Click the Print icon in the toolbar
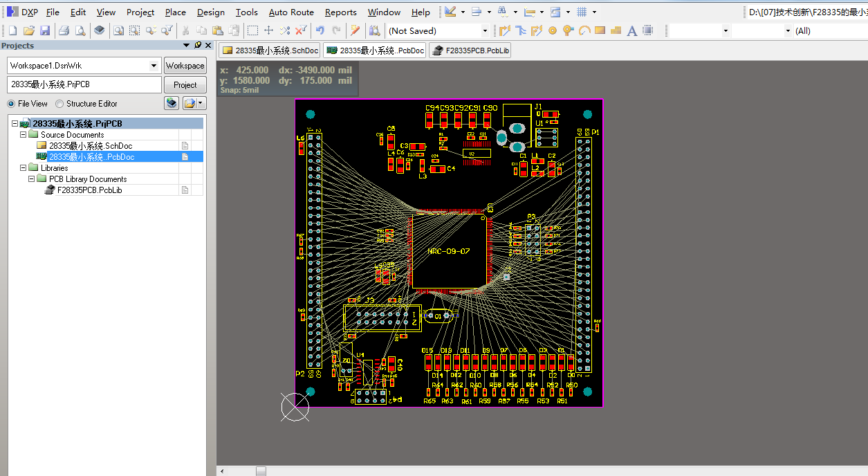 coord(64,30)
